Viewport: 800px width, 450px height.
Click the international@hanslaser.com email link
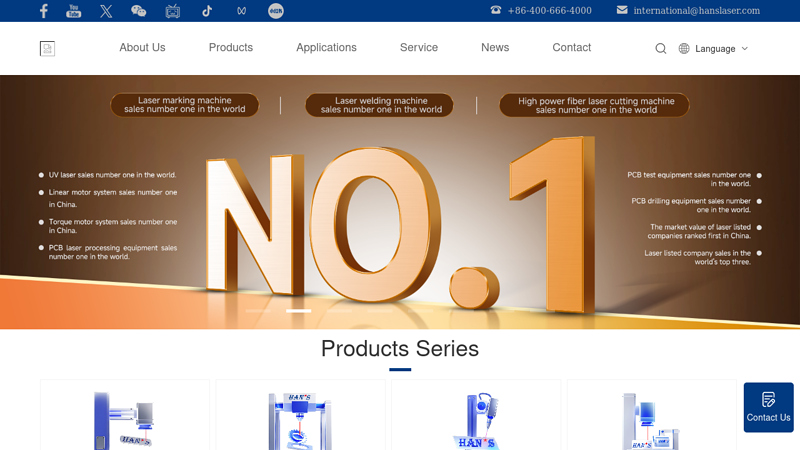tap(696, 10)
